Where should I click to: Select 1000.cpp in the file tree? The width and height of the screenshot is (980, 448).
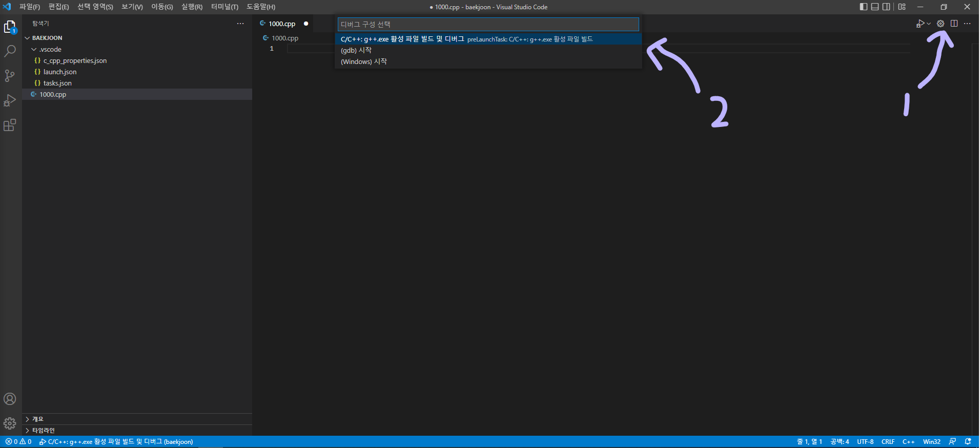tap(137, 94)
